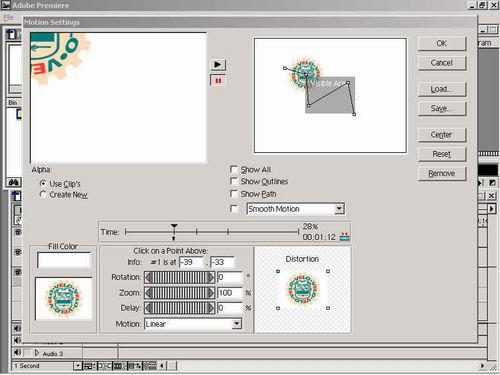The image size is (500, 375).
Task: Click the timeline direction icon beside 00:01:12
Action: tap(344, 237)
